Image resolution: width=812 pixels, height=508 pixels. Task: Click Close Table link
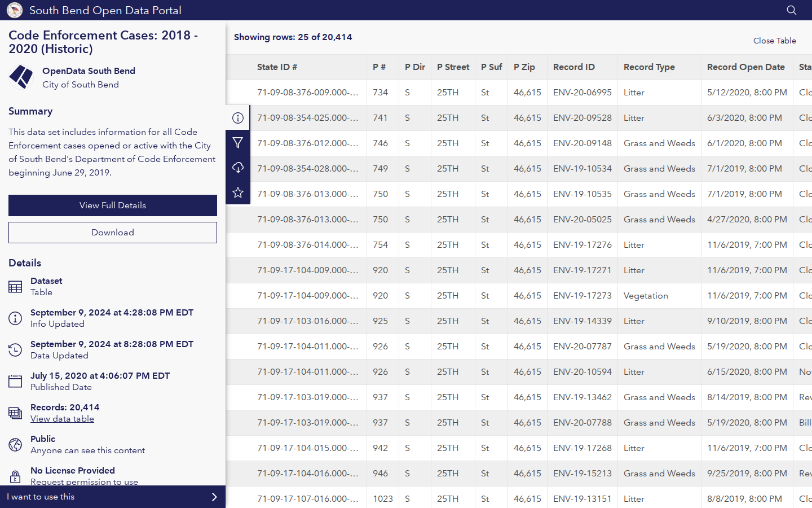[x=775, y=41]
